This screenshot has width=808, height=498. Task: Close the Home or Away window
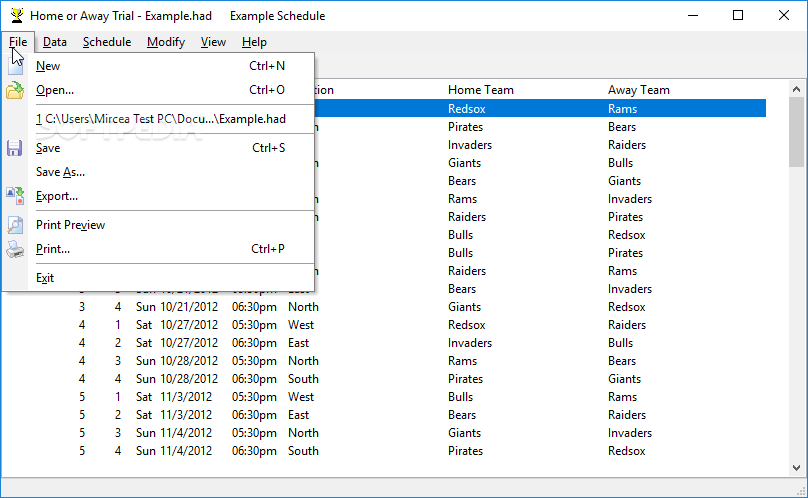(784, 15)
